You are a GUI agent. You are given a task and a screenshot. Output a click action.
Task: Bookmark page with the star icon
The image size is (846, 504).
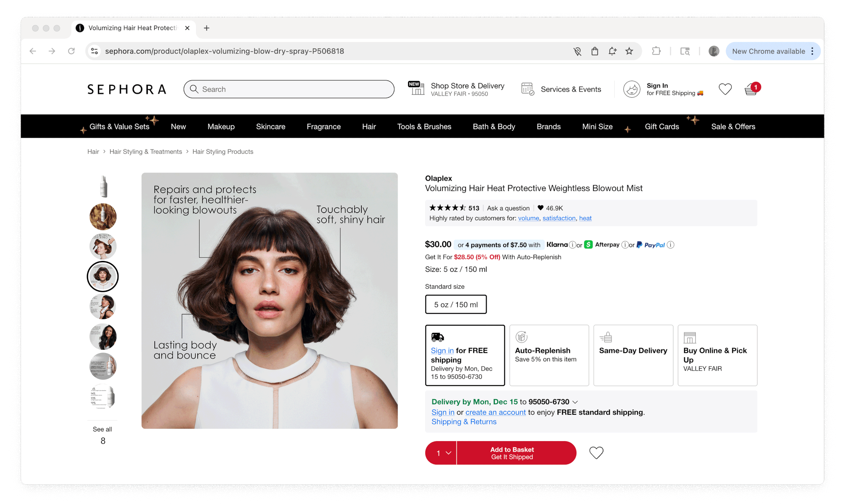(x=629, y=51)
